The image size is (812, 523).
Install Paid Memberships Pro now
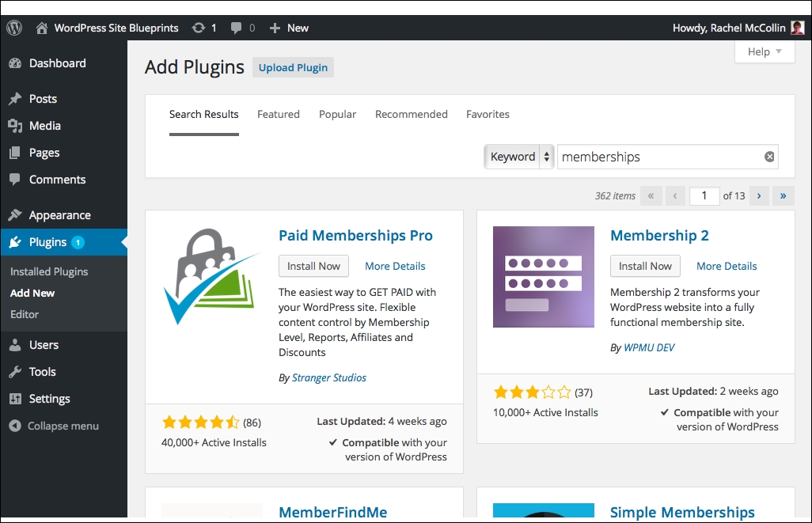[x=314, y=266]
